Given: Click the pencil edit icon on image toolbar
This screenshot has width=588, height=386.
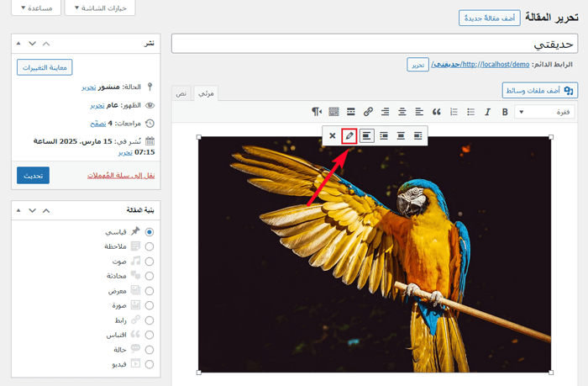Looking at the screenshot, I should (349, 135).
